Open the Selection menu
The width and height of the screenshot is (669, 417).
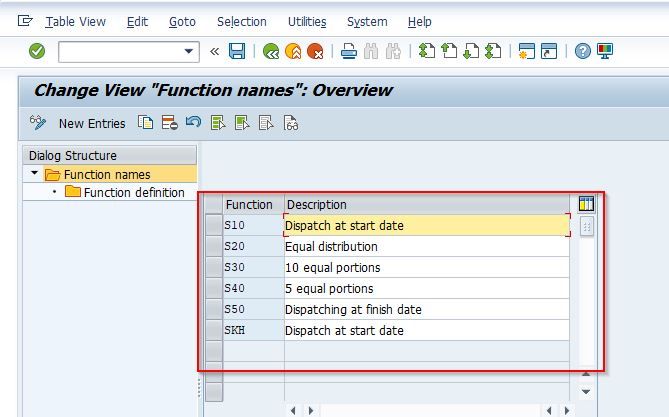point(241,22)
